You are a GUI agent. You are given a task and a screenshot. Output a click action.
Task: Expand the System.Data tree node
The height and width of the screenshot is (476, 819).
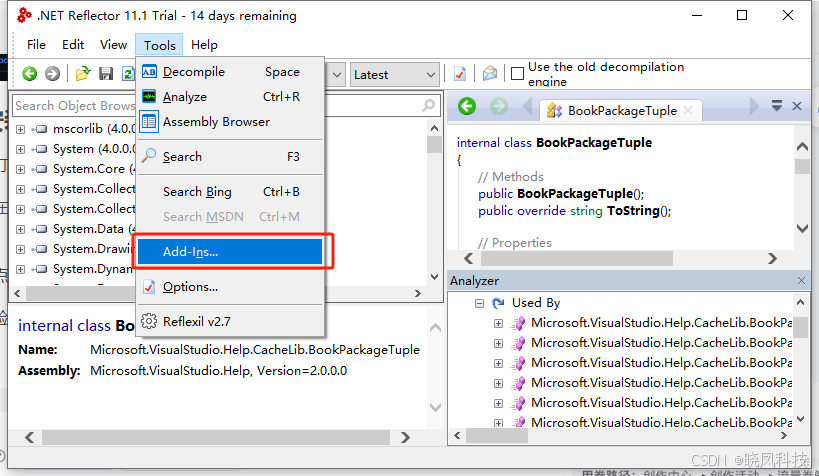pyautogui.click(x=20, y=229)
